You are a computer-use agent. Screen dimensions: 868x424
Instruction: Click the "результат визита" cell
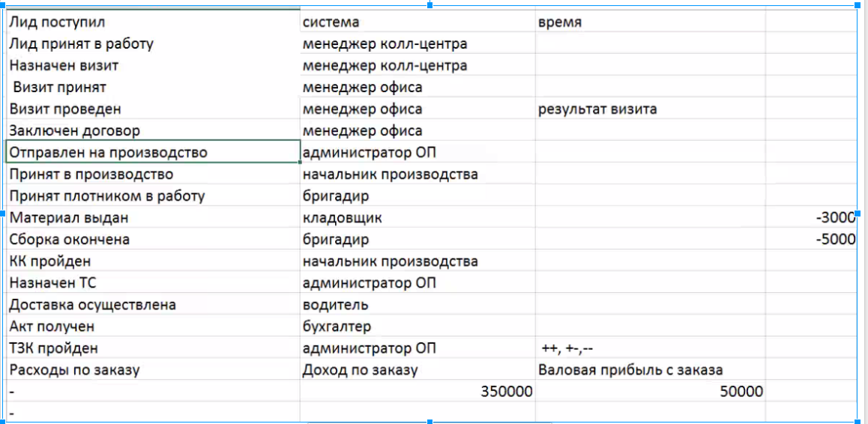pos(649,109)
